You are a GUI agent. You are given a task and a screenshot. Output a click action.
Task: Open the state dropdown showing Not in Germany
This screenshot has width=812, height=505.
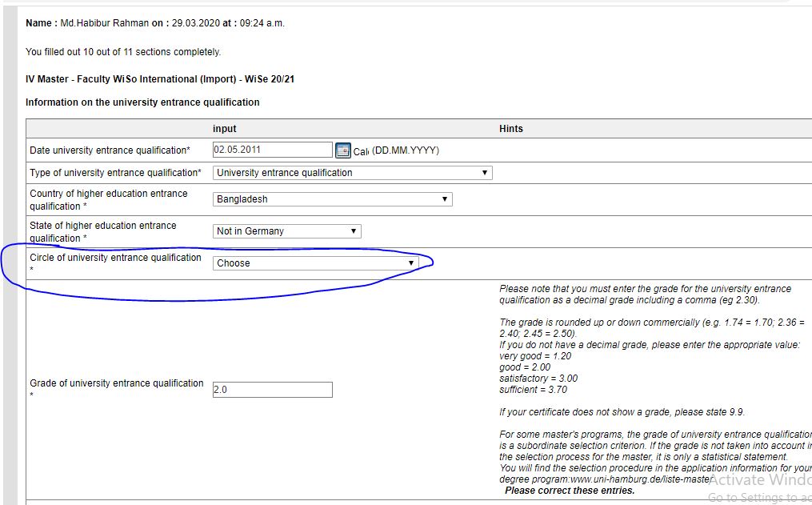(286, 231)
